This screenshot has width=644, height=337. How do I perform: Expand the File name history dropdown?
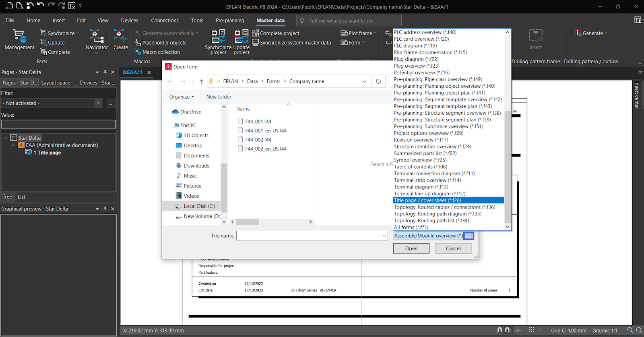coord(384,236)
